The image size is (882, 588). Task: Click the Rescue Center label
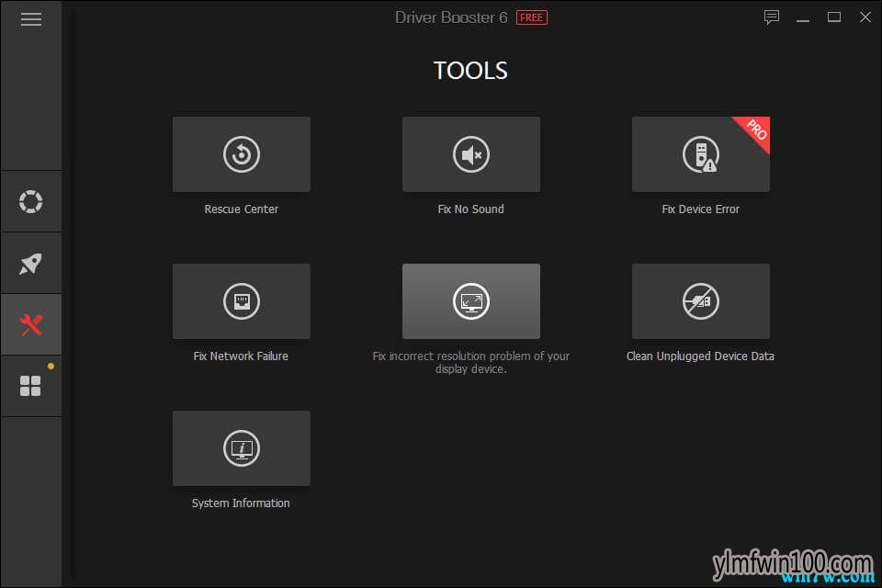tap(242, 209)
